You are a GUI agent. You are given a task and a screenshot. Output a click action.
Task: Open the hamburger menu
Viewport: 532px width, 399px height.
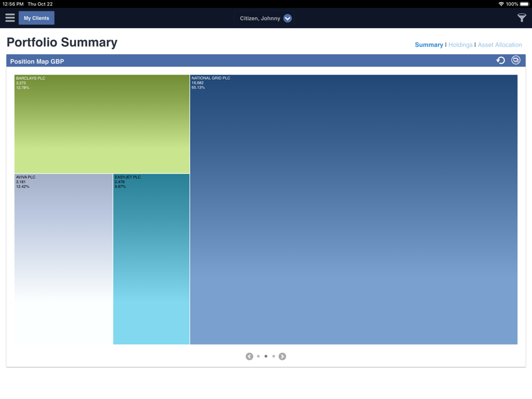click(x=10, y=18)
